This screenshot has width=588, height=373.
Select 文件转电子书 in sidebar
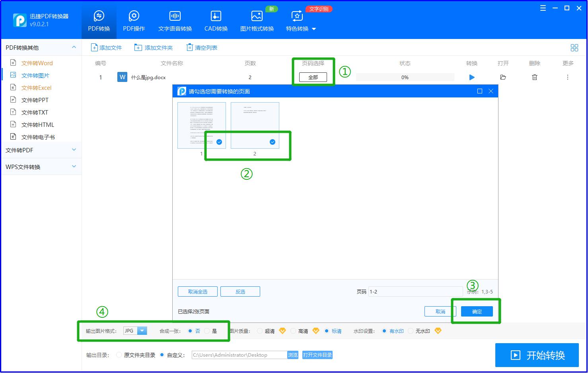point(38,137)
